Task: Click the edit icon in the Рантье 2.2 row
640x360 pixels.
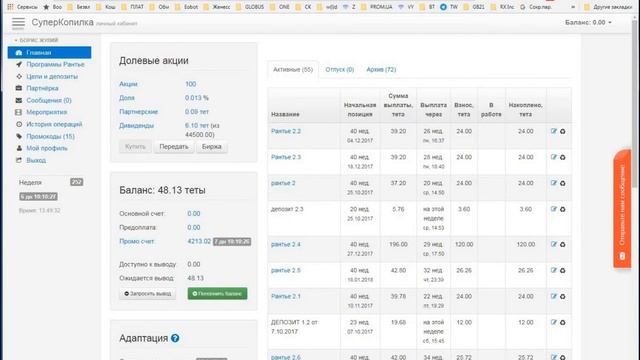Action: tap(553, 131)
